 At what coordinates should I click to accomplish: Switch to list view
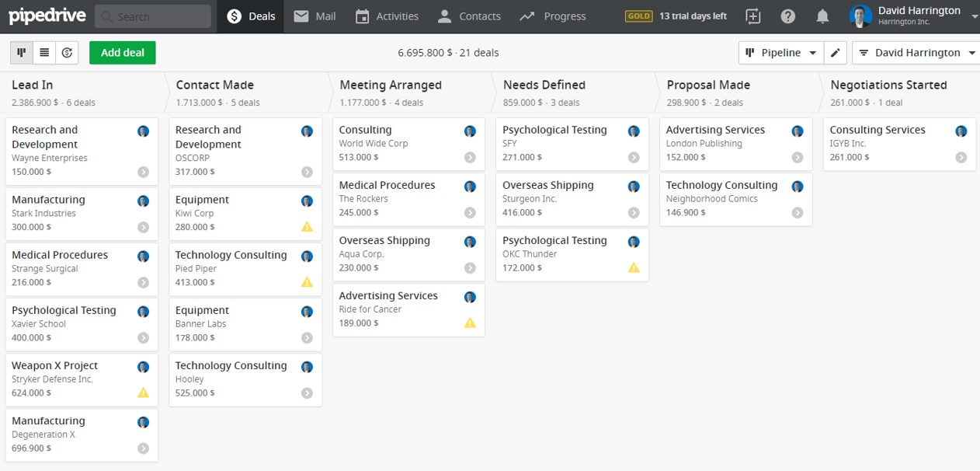(44, 53)
